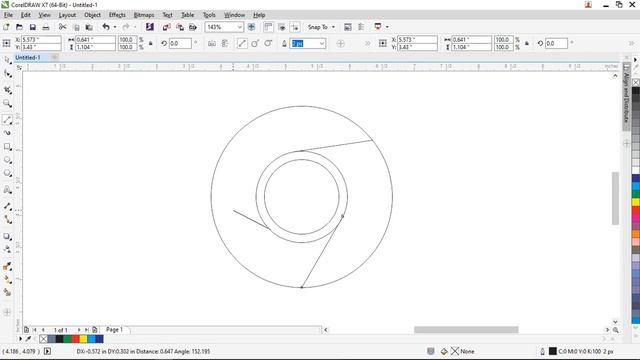Click the vertical scrollbar thumb

[x=615, y=198]
